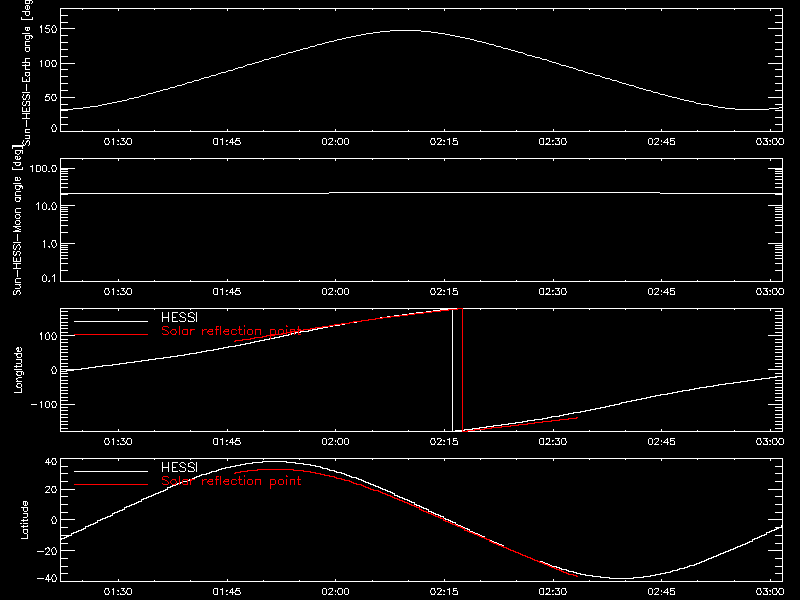This screenshot has width=800, height=600.
Task: Select Solar reflection point label in Latitude plot
Action: pos(231,481)
